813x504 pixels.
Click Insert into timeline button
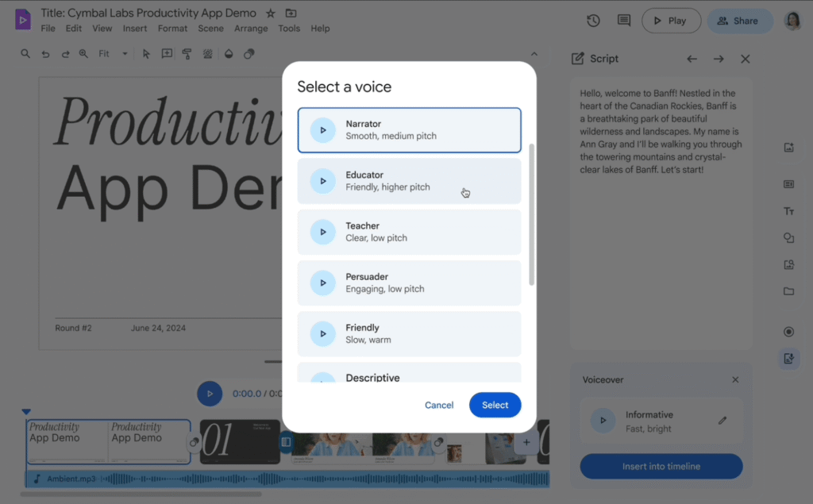point(661,466)
